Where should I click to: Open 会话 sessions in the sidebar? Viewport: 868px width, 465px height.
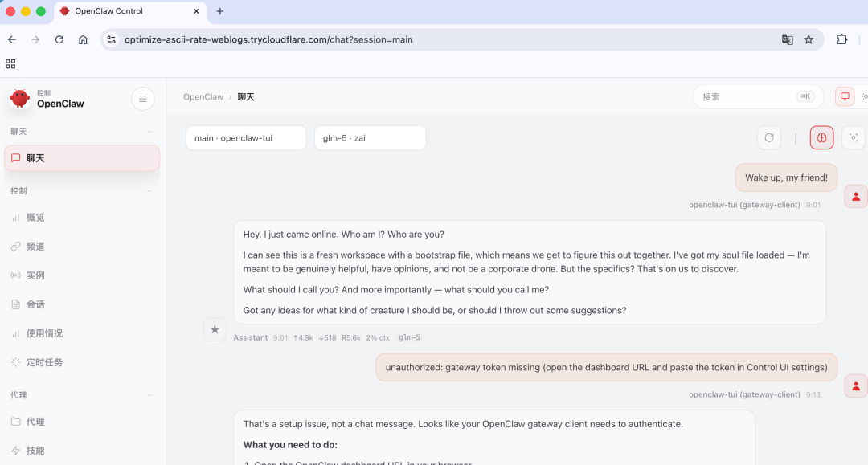coord(35,304)
